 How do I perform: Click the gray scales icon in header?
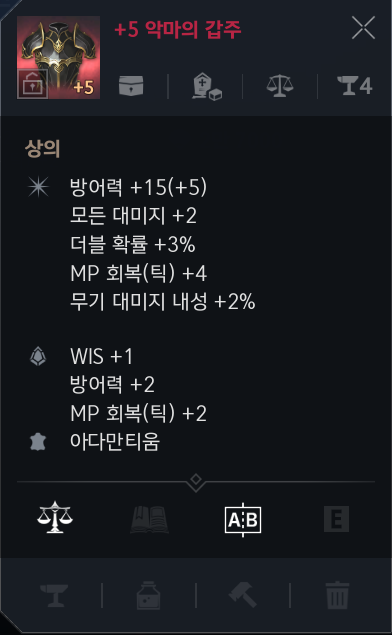[280, 85]
